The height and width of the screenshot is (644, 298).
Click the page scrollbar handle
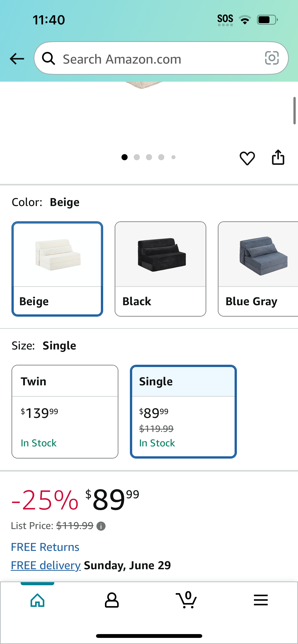[294, 111]
